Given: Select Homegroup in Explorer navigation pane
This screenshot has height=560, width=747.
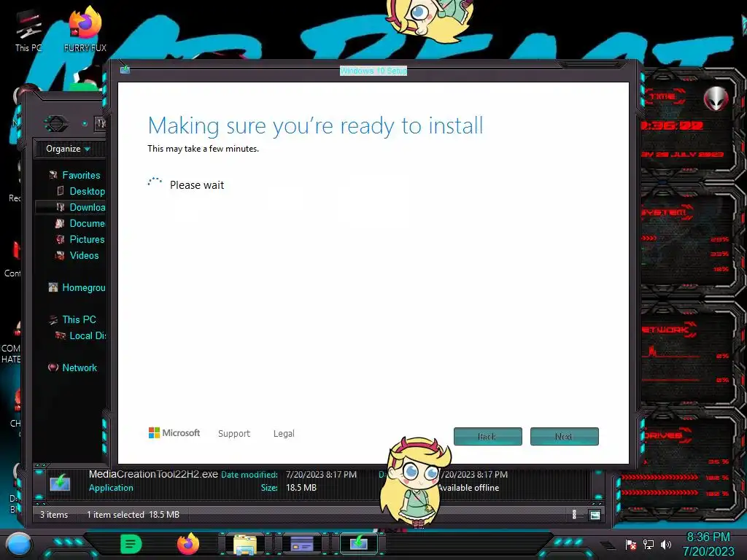Looking at the screenshot, I should tap(84, 287).
